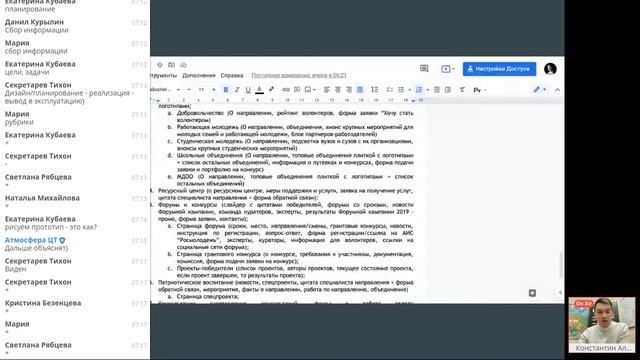The height and width of the screenshot is (360, 640).
Task: Decrease the font size
Action: (x=189, y=90)
